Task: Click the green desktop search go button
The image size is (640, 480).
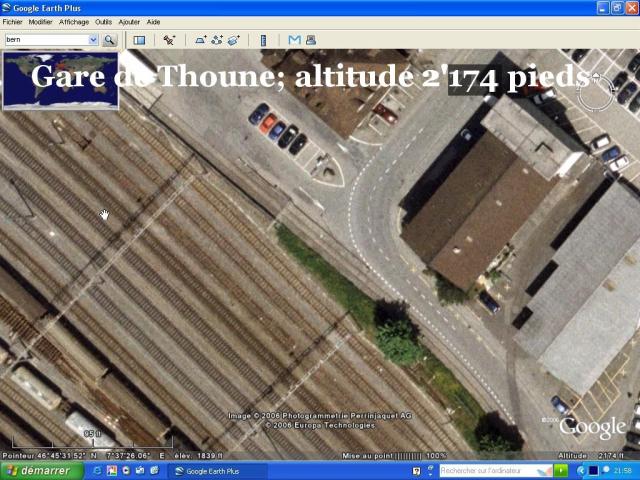Action: coord(561,471)
